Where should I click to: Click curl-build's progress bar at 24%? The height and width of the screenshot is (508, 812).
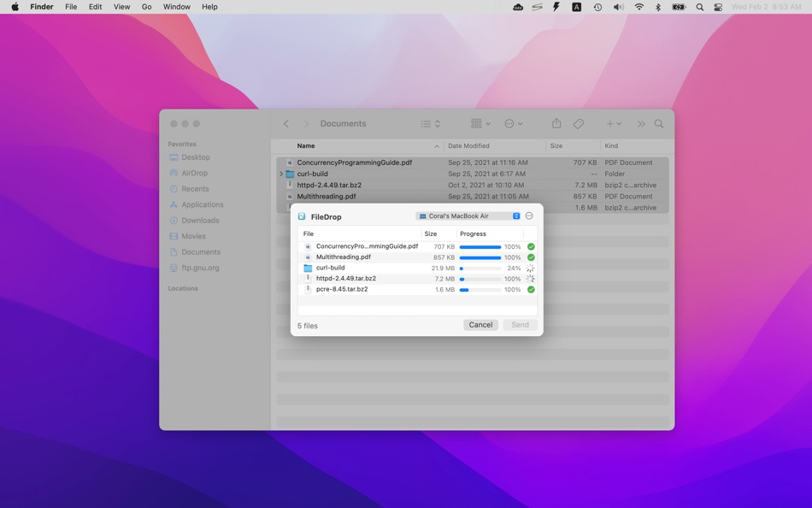(480, 269)
